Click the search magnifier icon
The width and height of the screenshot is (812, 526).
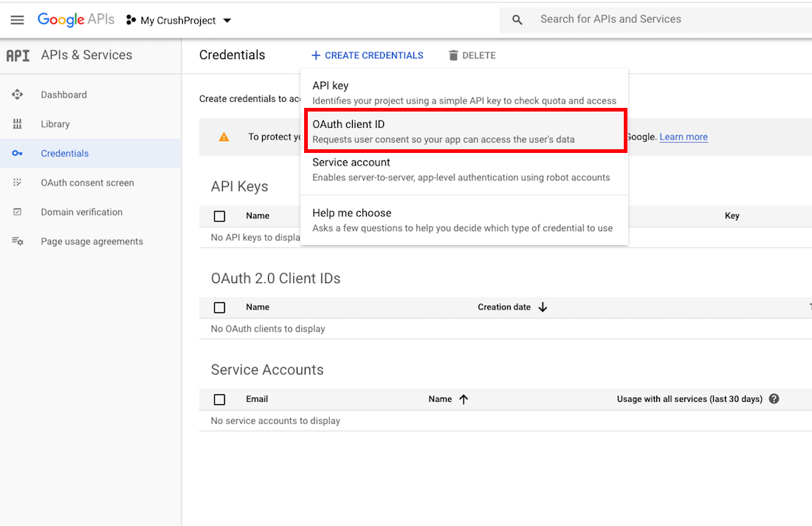(x=517, y=20)
